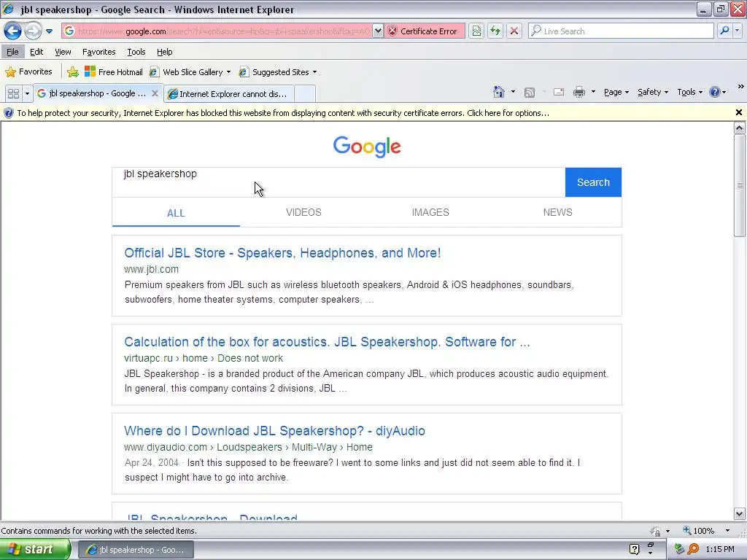747x560 pixels.
Task: Select the VIDEOS results tab
Action: tap(303, 212)
